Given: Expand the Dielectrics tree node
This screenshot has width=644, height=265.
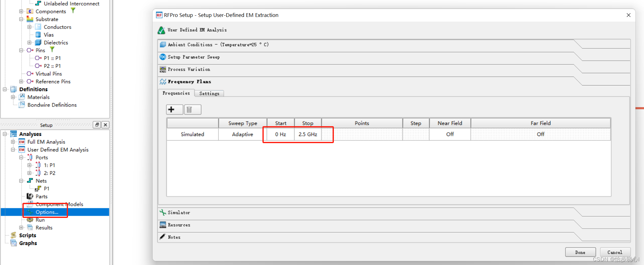Looking at the screenshot, I should [30, 42].
